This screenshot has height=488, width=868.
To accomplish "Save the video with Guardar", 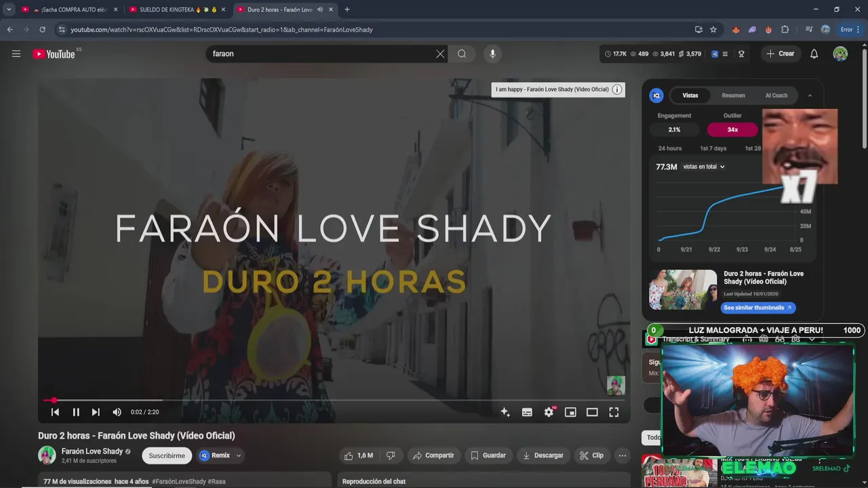I will pyautogui.click(x=488, y=455).
